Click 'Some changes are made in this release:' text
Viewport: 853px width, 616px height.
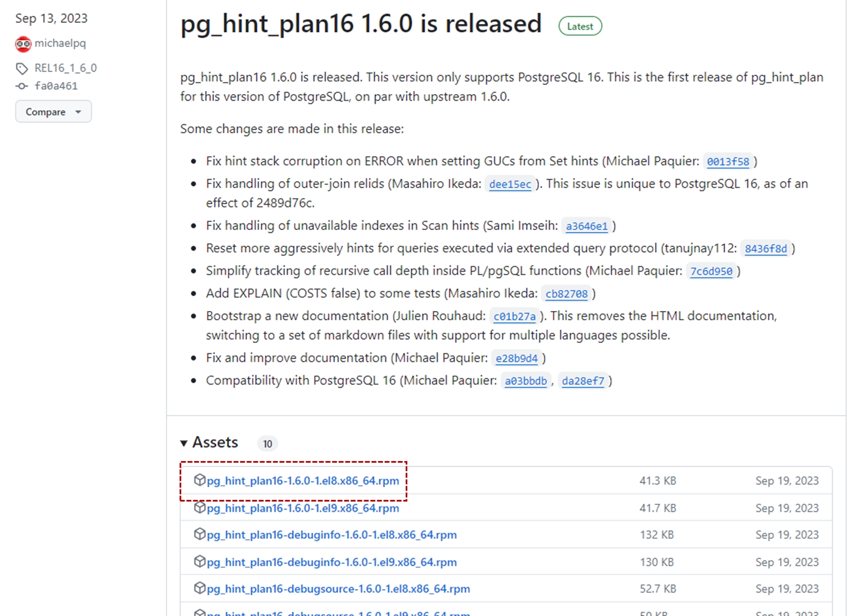[292, 129]
